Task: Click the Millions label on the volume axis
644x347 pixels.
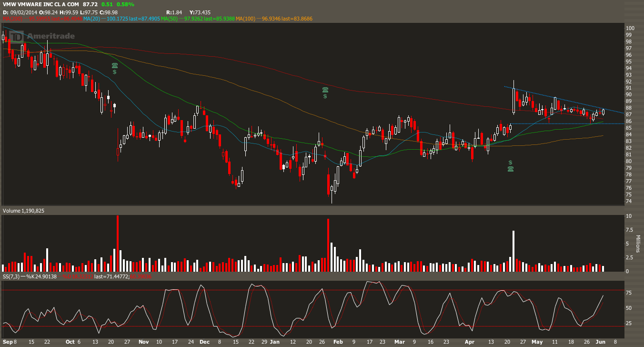Action: (x=637, y=243)
